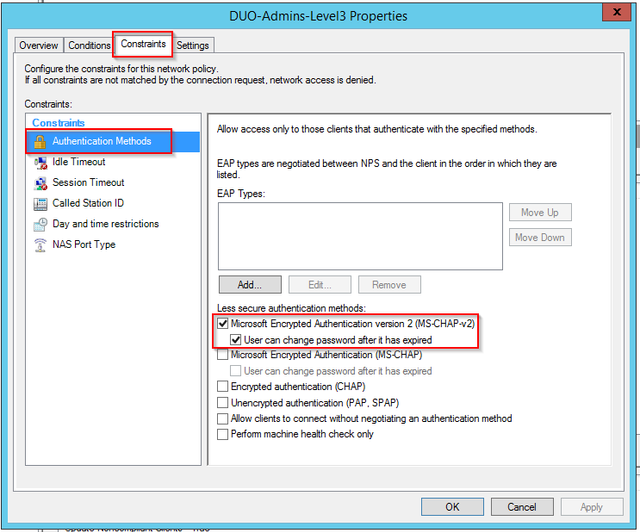Screen dimensions: 640x532
Task: Click the Edit... EAP type button
Action: (320, 285)
